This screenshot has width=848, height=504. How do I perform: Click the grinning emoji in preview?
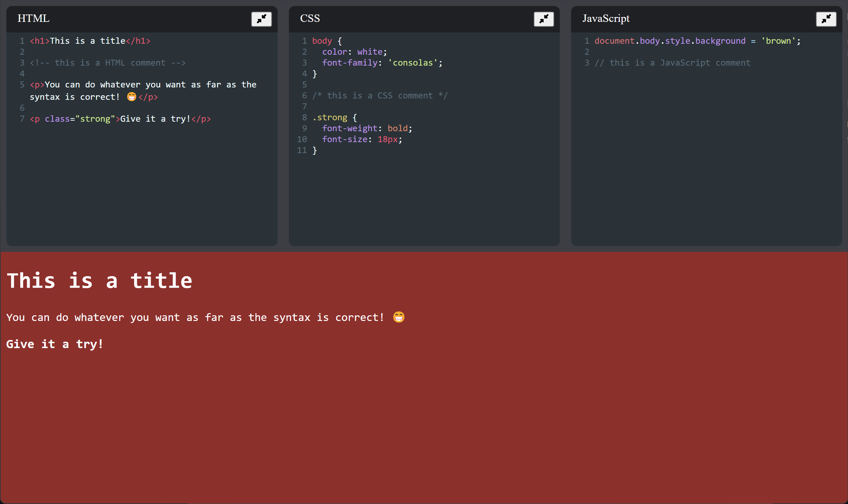(x=399, y=317)
